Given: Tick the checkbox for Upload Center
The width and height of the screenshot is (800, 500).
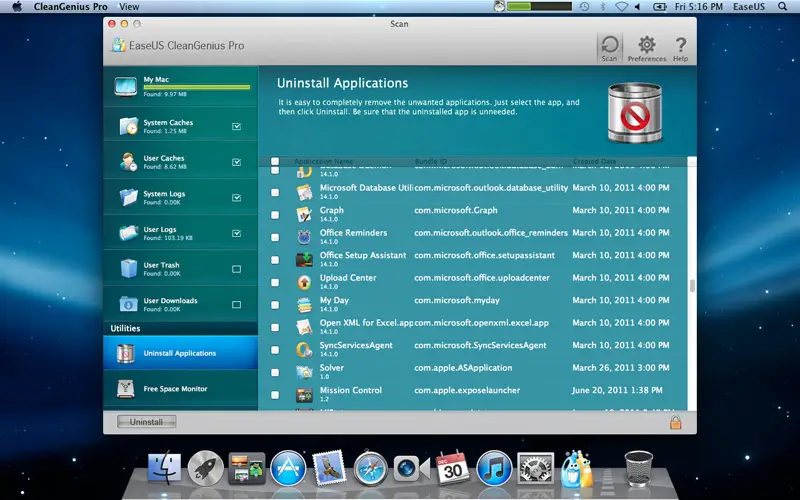Looking at the screenshot, I should click(x=275, y=282).
